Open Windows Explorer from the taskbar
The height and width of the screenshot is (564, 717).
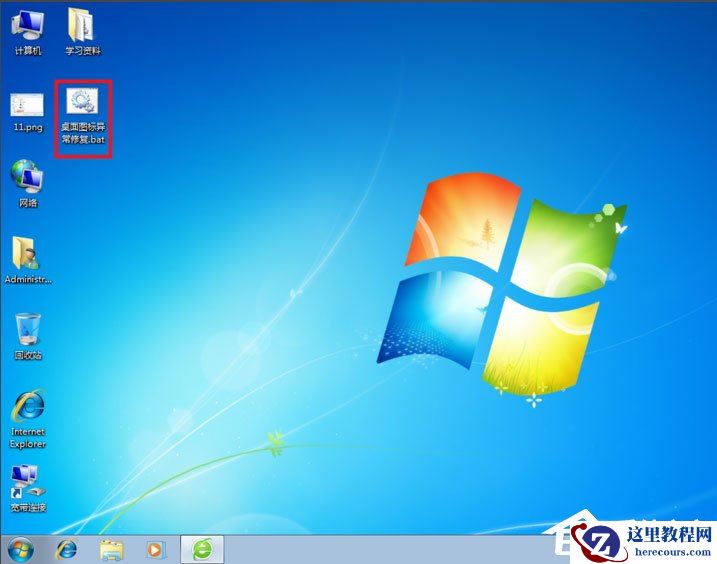[112, 550]
